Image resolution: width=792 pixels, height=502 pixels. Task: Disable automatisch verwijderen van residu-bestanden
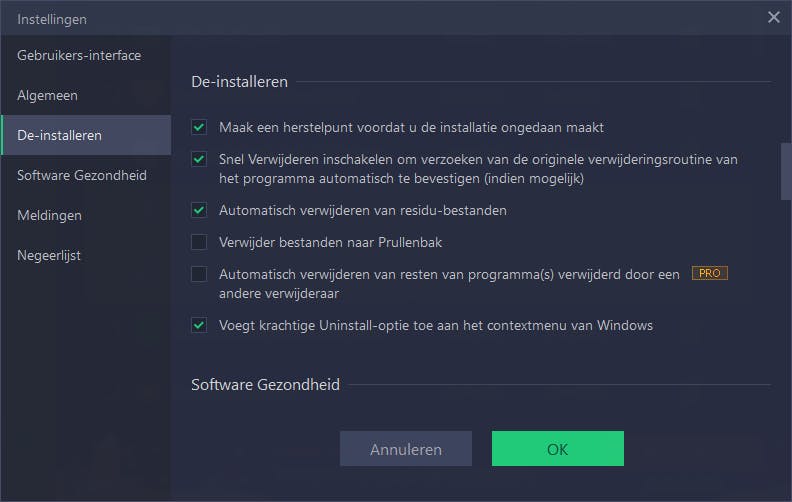(199, 210)
